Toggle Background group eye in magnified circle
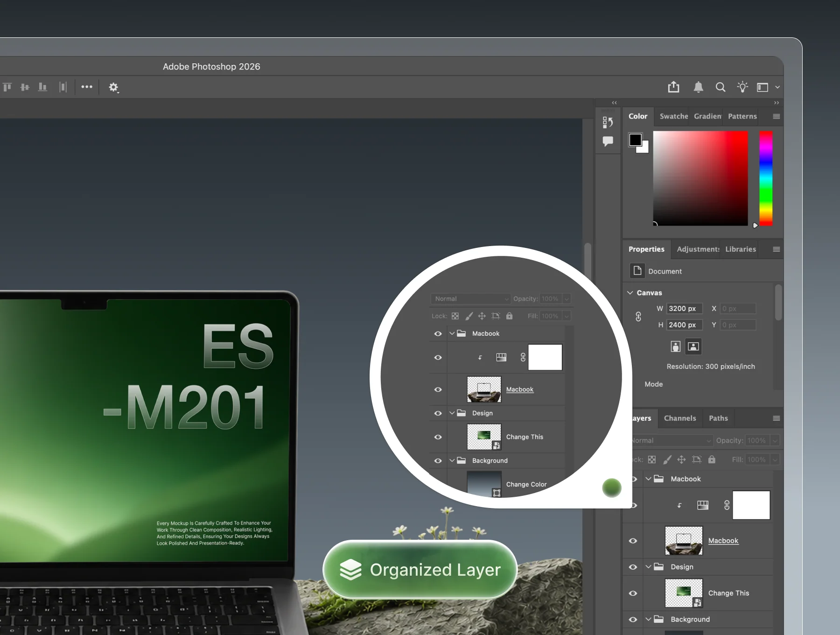Screen dimensions: 840x635 click(x=438, y=460)
